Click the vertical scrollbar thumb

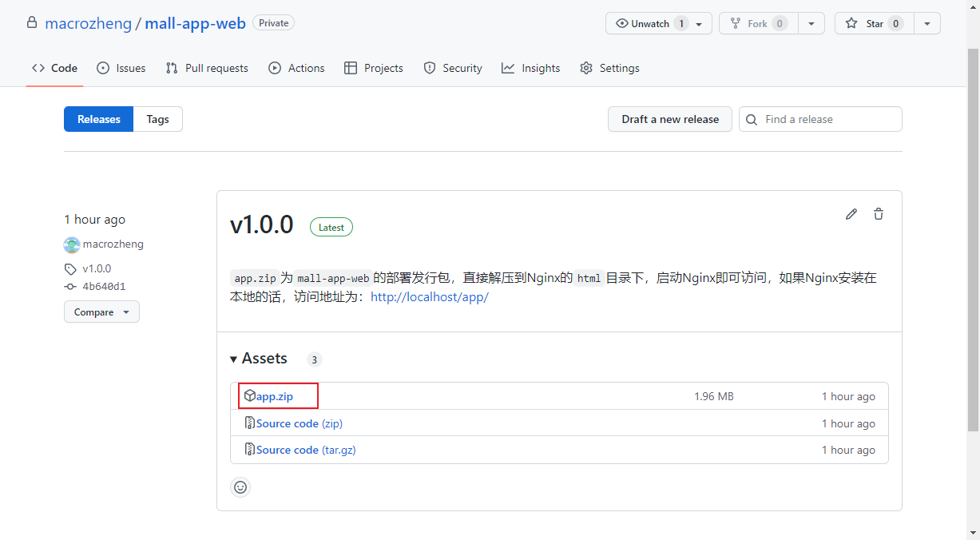coord(972,240)
